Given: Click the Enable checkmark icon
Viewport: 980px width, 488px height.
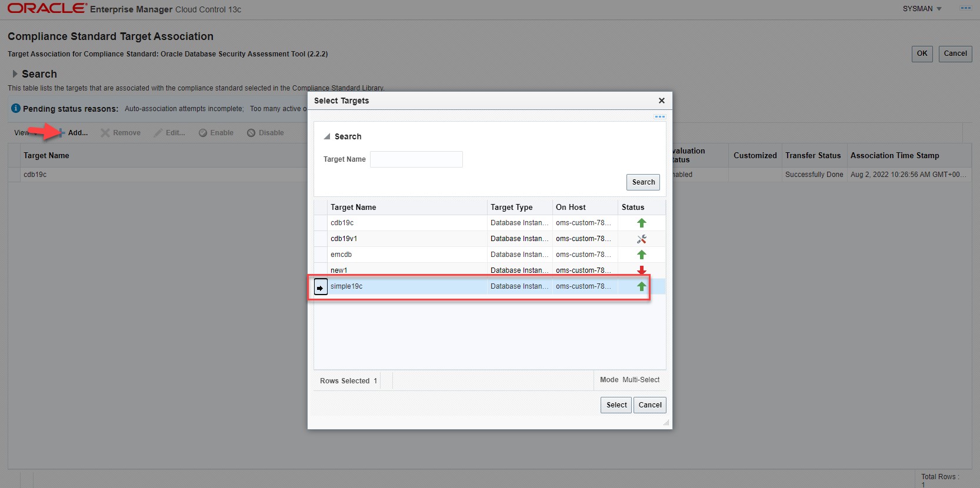Looking at the screenshot, I should [203, 133].
